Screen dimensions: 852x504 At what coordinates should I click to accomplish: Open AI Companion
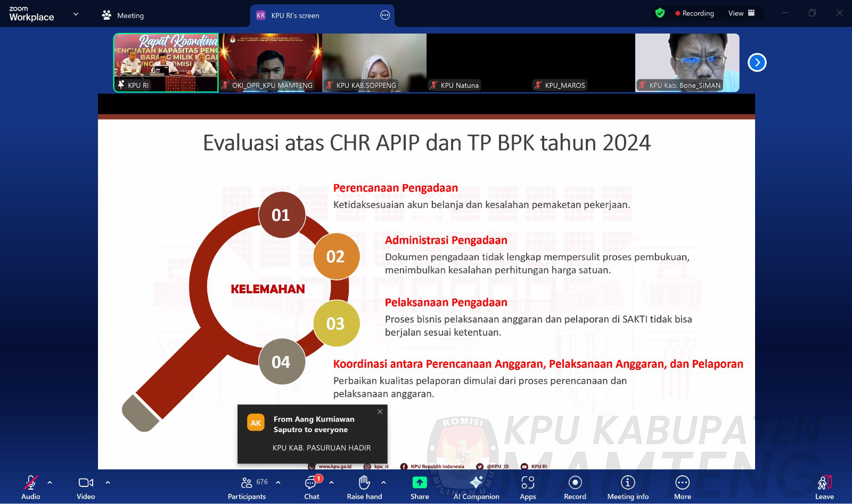click(x=476, y=488)
